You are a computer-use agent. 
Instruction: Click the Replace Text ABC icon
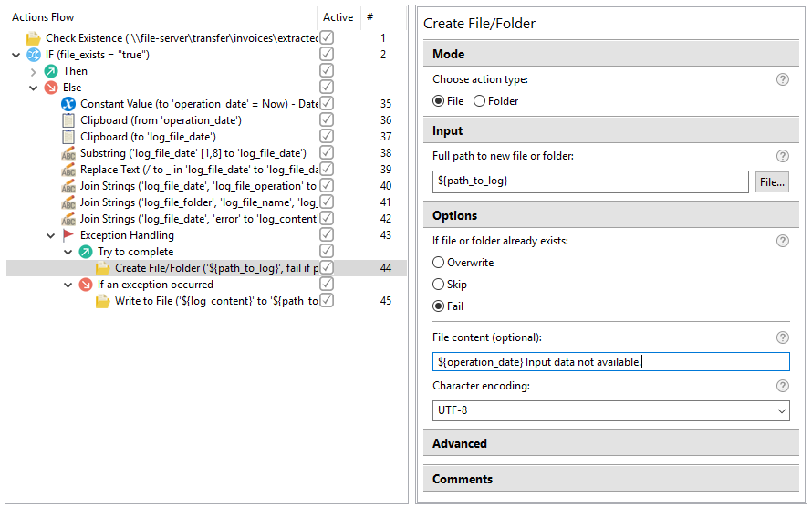click(x=68, y=170)
